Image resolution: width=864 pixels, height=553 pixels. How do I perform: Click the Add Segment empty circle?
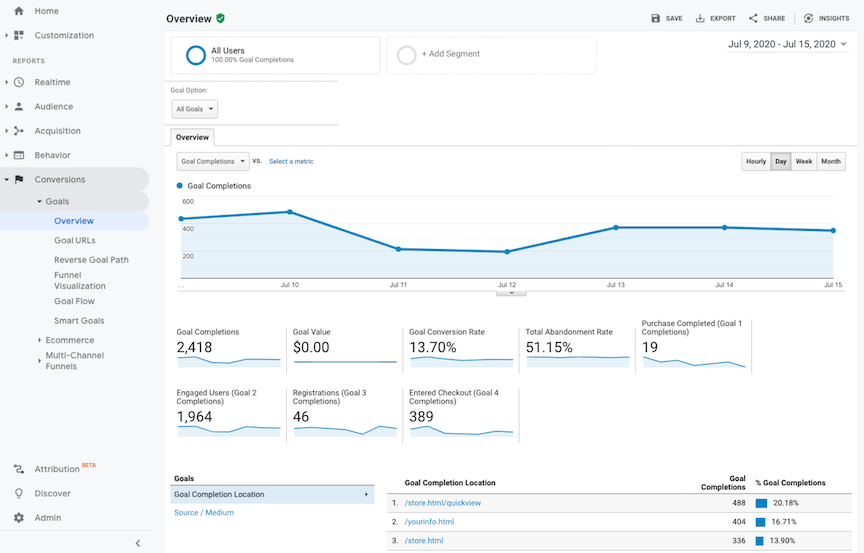click(407, 55)
